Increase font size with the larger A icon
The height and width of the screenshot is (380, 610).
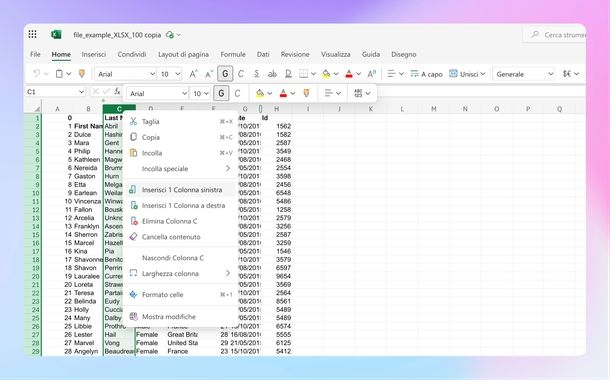(193, 74)
